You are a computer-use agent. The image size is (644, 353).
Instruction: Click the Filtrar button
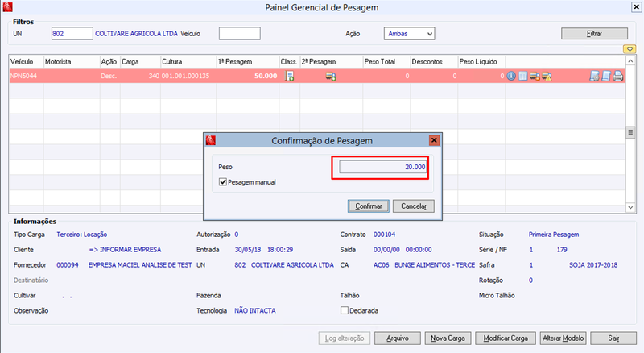[x=594, y=34]
